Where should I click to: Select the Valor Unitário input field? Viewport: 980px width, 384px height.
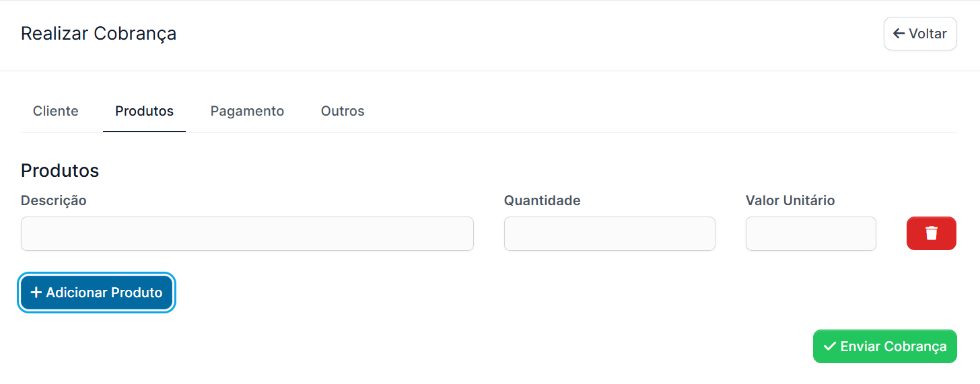point(810,233)
